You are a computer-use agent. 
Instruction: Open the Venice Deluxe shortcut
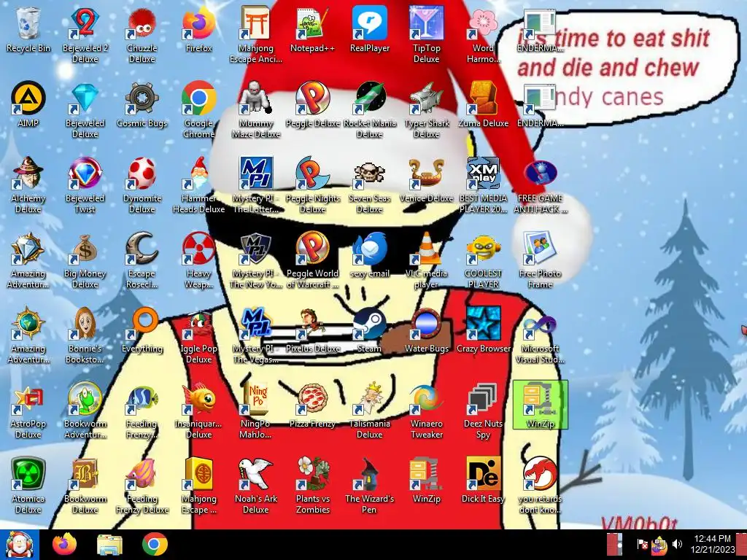coord(426,180)
